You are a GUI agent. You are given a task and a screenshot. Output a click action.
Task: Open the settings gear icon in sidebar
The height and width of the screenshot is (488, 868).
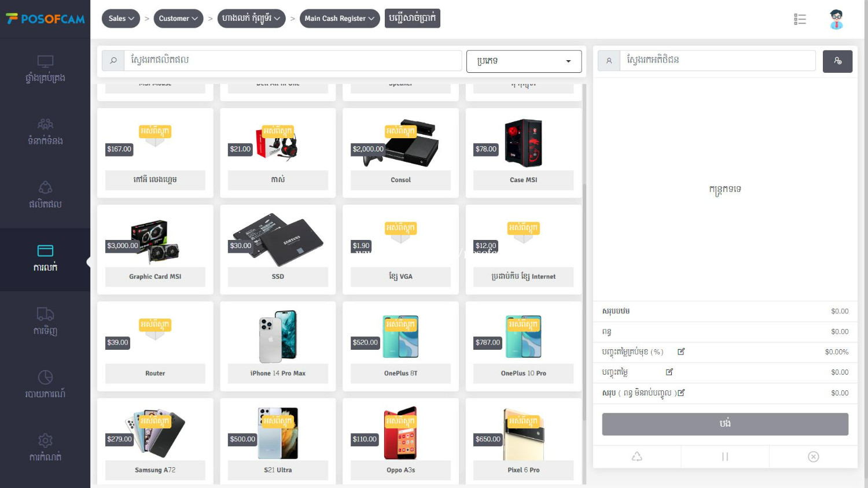[45, 441]
